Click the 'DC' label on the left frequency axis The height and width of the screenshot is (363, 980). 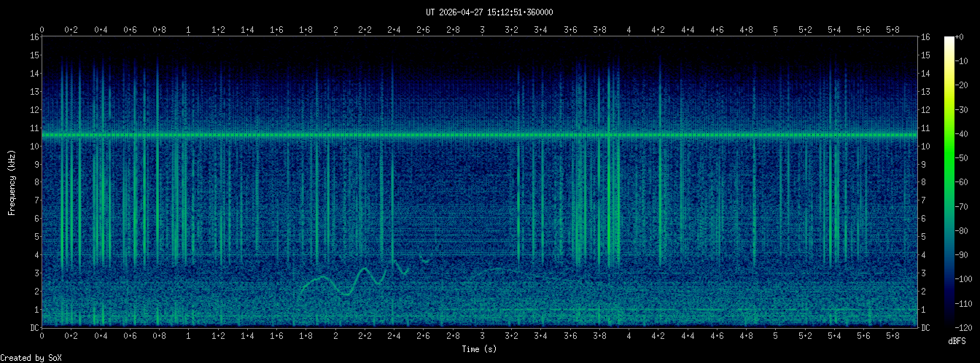coord(34,328)
